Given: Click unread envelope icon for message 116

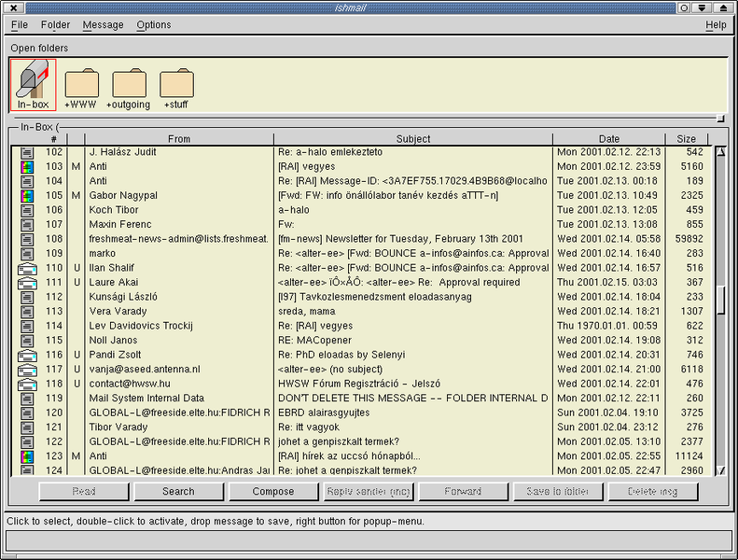Looking at the screenshot, I should pyautogui.click(x=27, y=356).
